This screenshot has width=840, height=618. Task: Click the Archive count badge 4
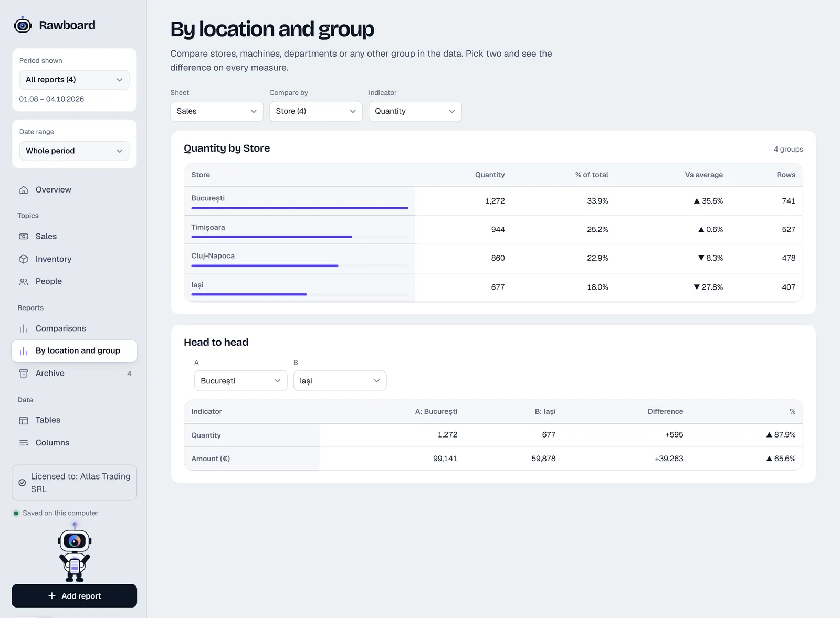(129, 374)
